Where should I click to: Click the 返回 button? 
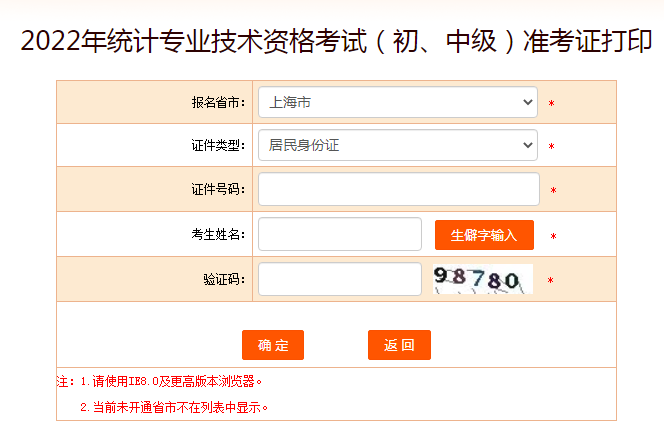click(399, 345)
